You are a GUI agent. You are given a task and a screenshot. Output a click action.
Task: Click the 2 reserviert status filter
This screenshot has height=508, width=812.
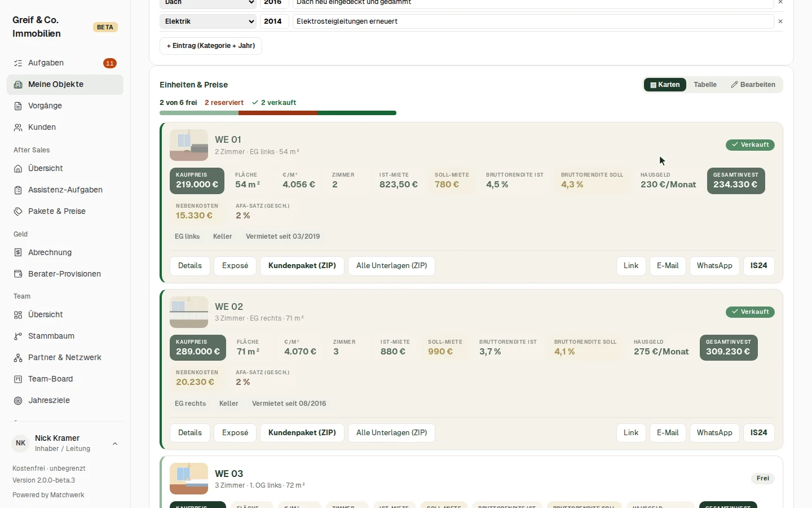click(x=224, y=103)
